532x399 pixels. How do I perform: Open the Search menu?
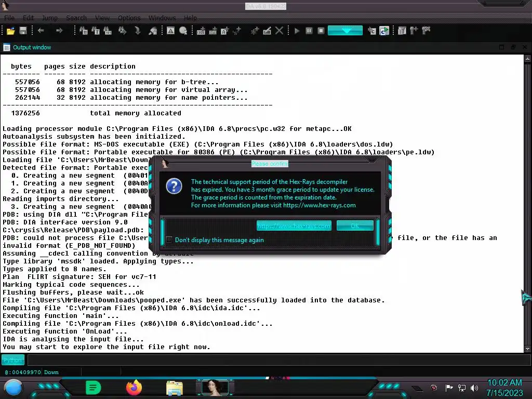coord(76,18)
